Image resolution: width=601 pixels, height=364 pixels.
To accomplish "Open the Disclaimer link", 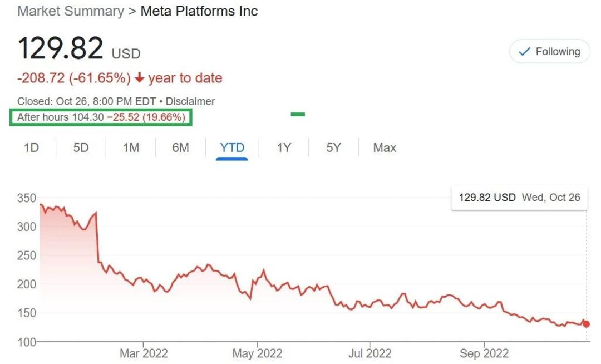I will 190,101.
